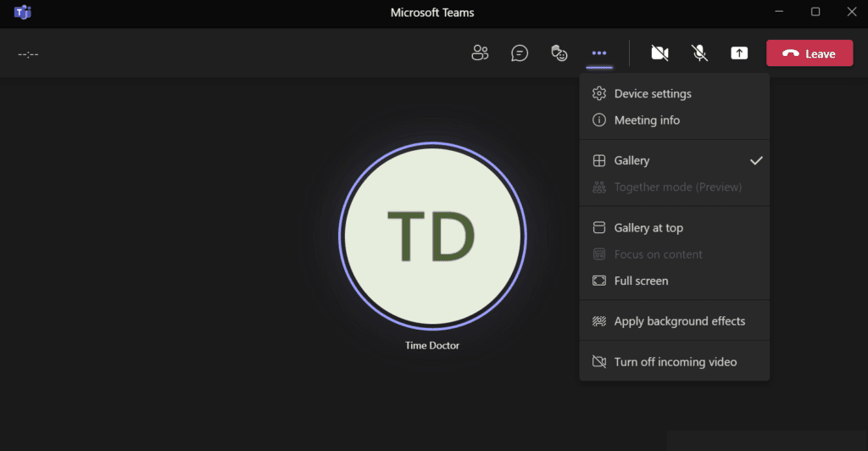
Task: Open the meeting chat icon
Action: point(520,53)
